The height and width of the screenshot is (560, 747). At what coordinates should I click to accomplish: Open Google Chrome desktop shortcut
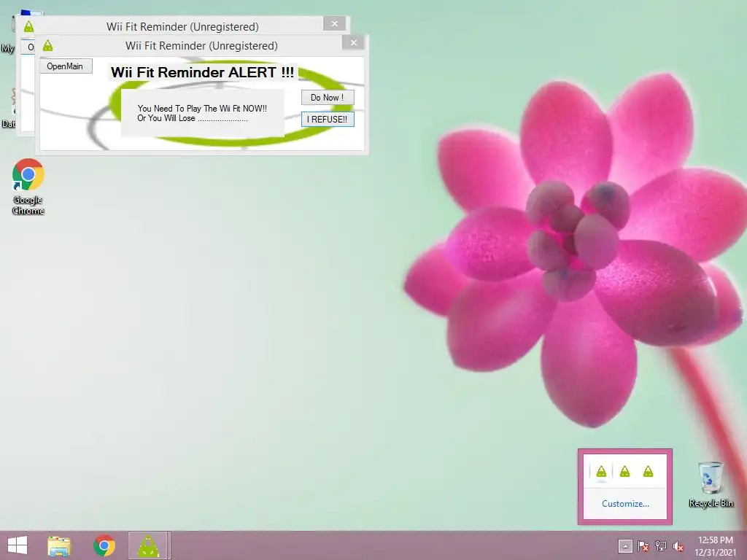(28, 187)
